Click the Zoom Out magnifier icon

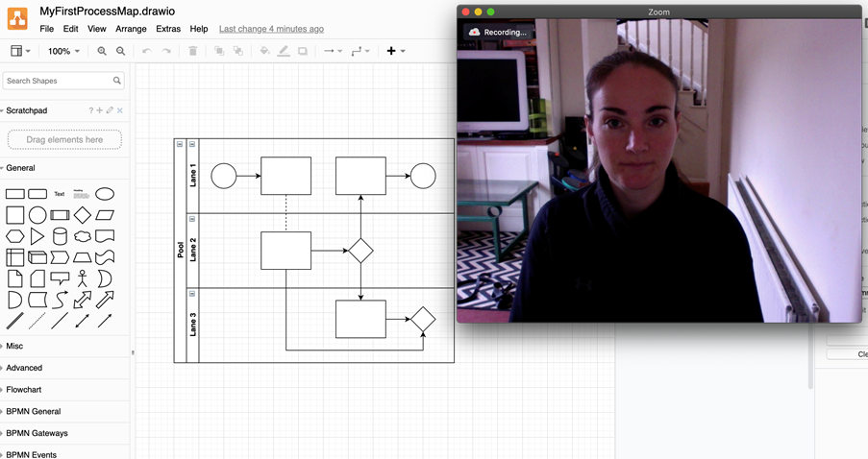point(120,51)
